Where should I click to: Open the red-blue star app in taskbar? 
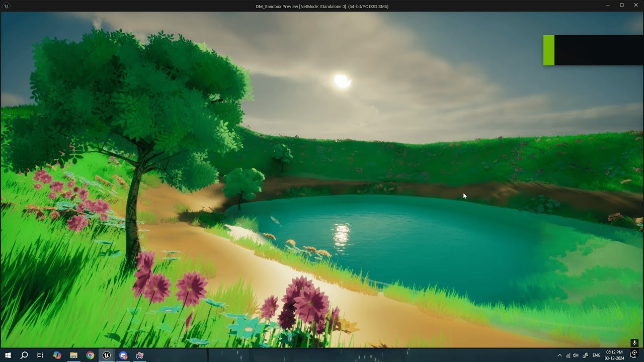click(x=140, y=355)
